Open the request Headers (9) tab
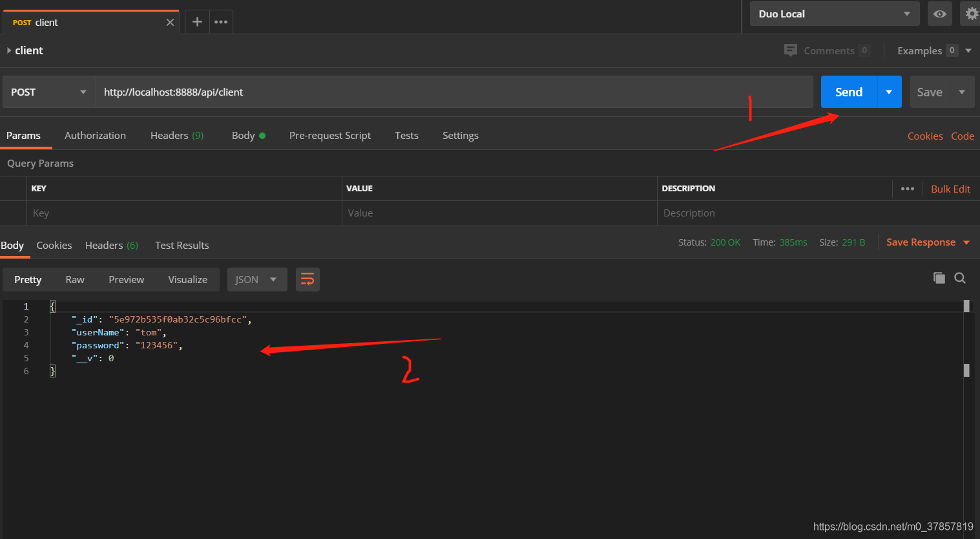Viewport: 980px width, 539px height. 177,135
